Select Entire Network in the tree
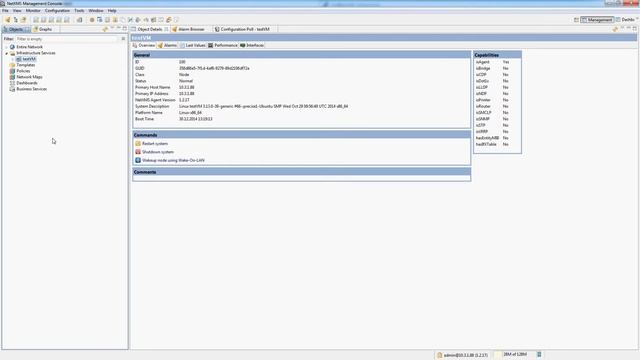This screenshot has width=640, height=360. (x=29, y=47)
